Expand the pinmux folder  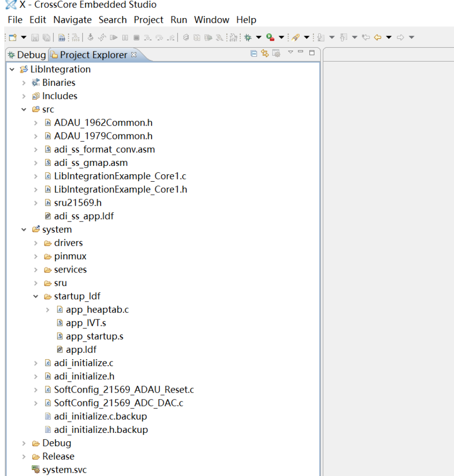(x=36, y=256)
